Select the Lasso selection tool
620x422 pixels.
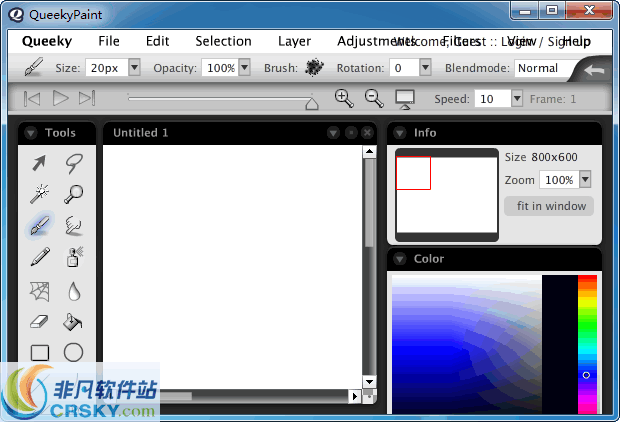pos(74,163)
